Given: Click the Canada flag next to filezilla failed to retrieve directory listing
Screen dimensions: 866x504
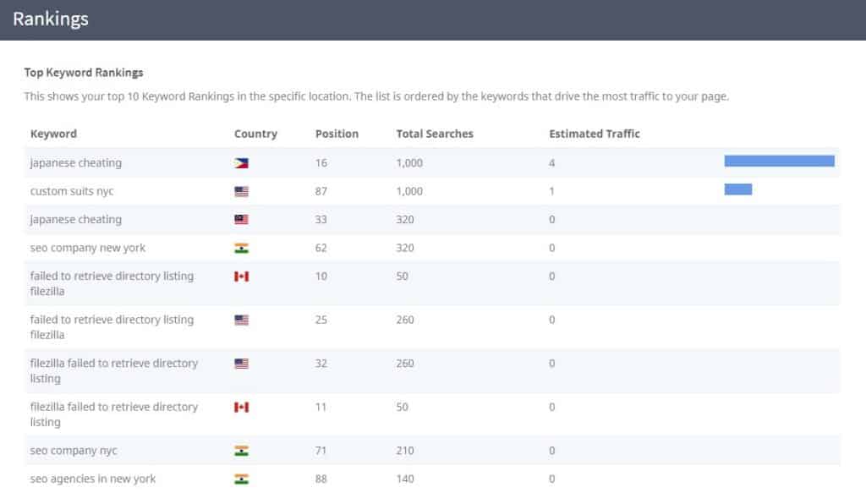Looking at the screenshot, I should point(243,407).
